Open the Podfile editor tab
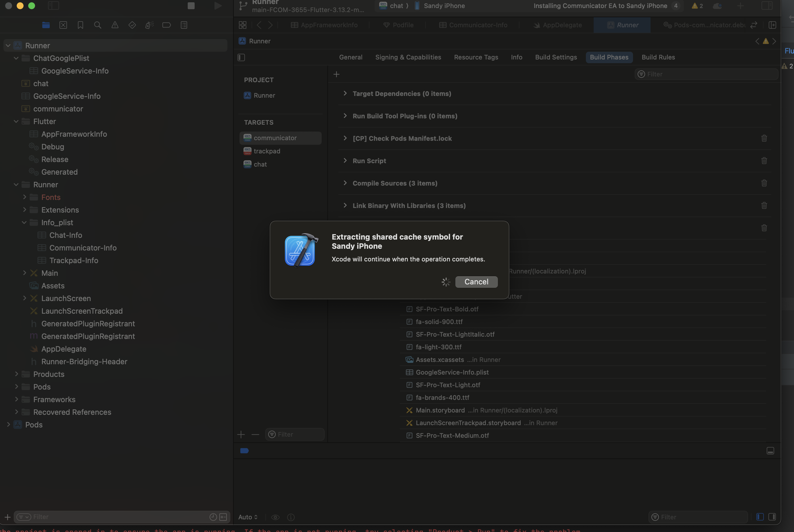The height and width of the screenshot is (532, 794). (398, 25)
